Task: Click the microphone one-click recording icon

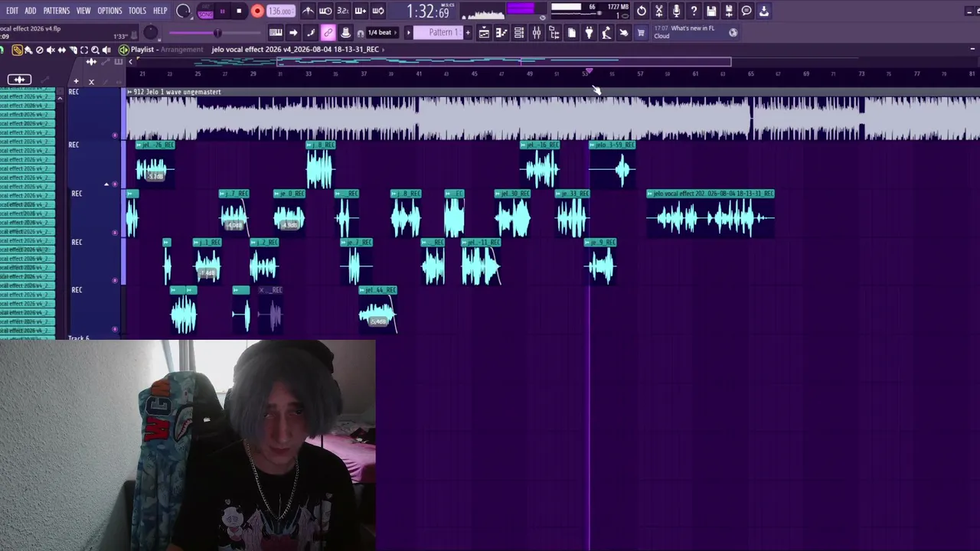Action: (677, 11)
